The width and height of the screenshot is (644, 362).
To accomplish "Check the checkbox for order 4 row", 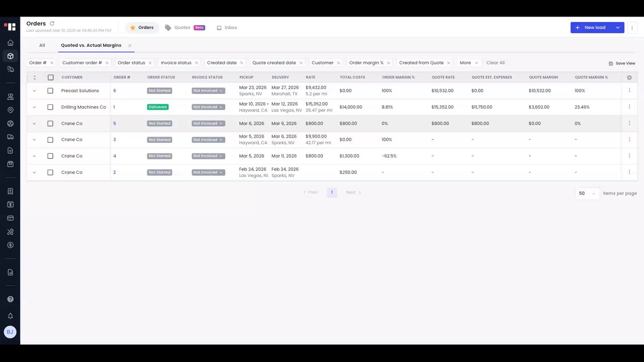I will (50, 156).
